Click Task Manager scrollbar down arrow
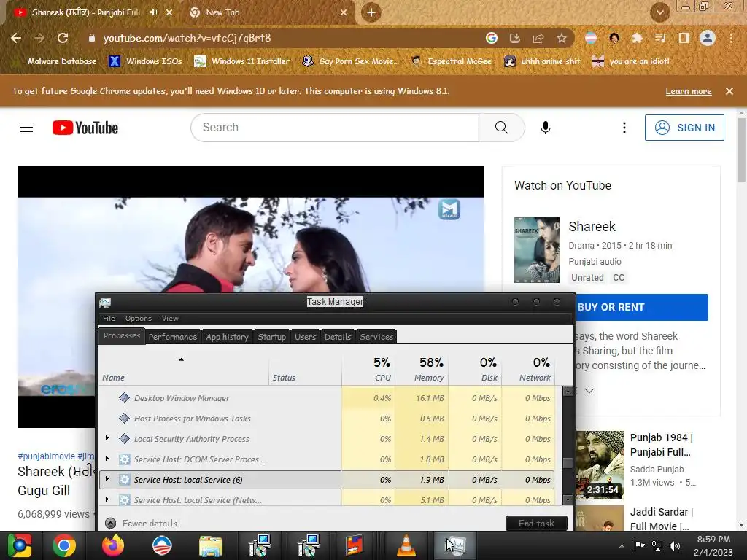747x560 pixels. (568, 499)
